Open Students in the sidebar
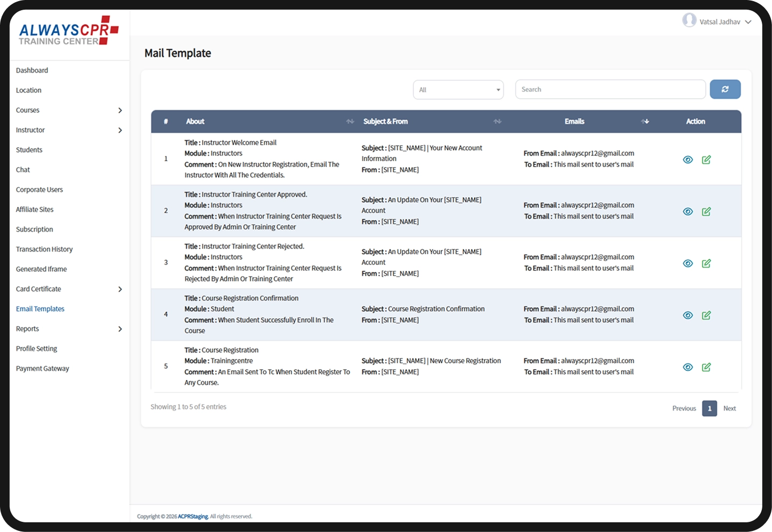The height and width of the screenshot is (532, 772). (x=29, y=150)
